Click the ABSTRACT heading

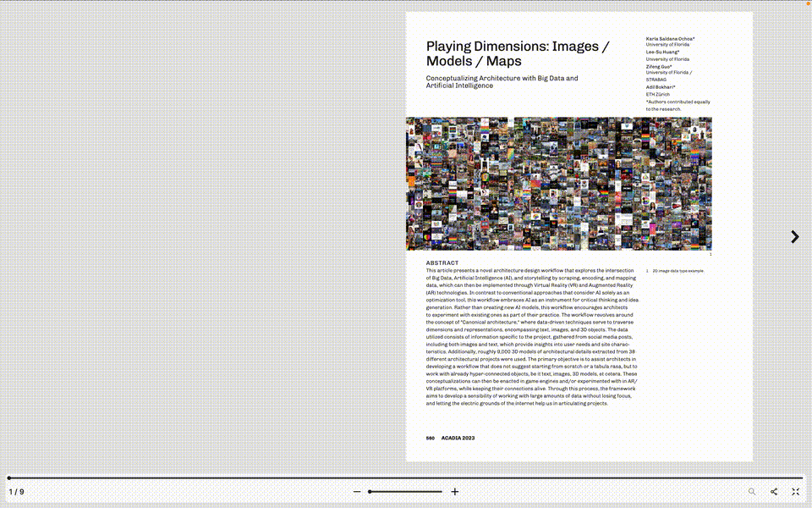(x=442, y=262)
